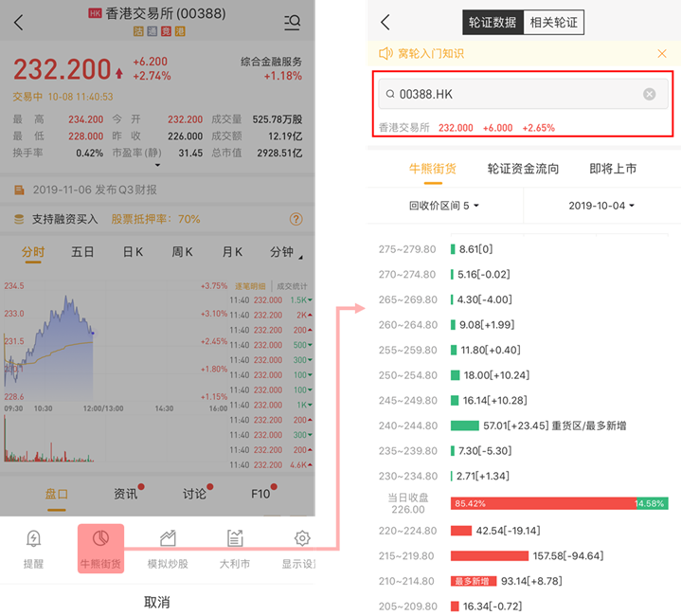Viewport: 681px width, 616px height.
Task: Select the 牛熊街货 tab in 轮证数据
Action: (x=433, y=169)
